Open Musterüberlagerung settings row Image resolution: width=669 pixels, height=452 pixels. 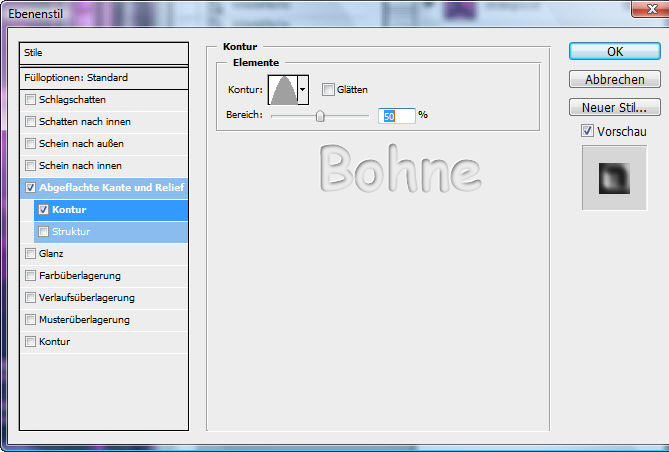click(104, 320)
